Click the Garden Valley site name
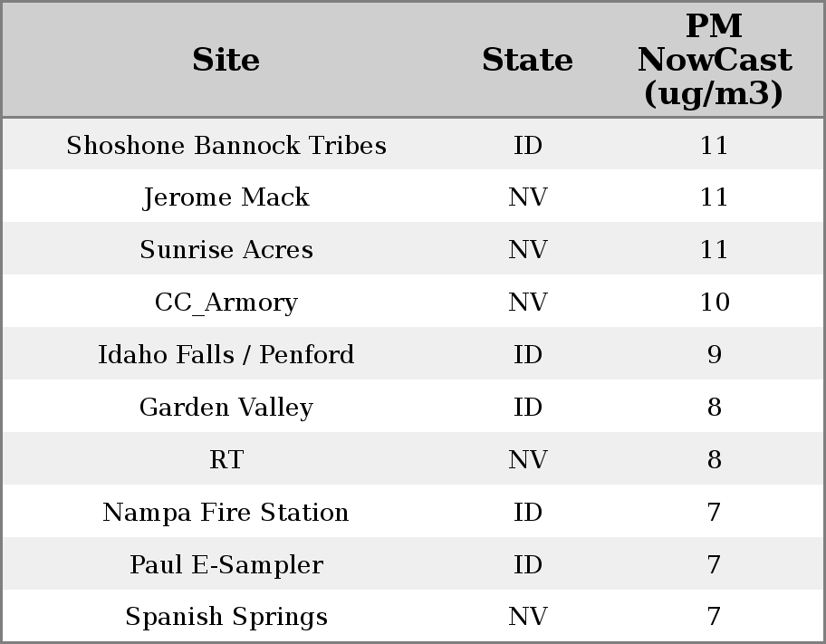Image resolution: width=826 pixels, height=644 pixels. [226, 408]
